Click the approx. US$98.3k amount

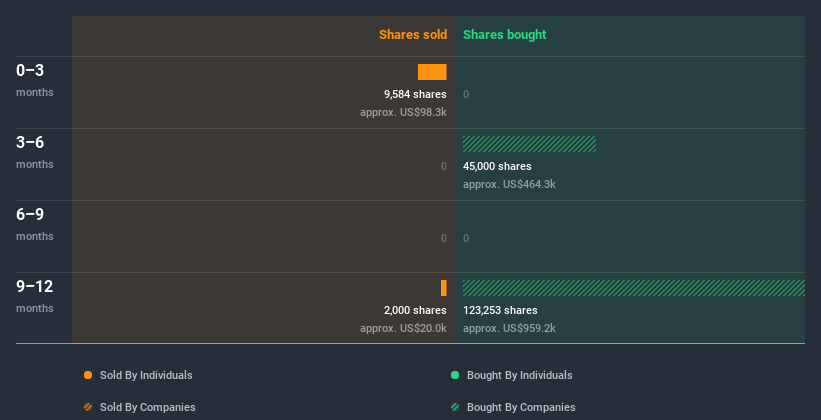(403, 112)
